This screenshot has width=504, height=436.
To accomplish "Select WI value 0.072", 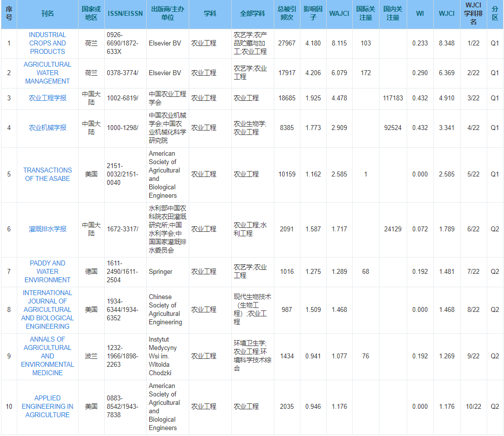I will click(420, 229).
